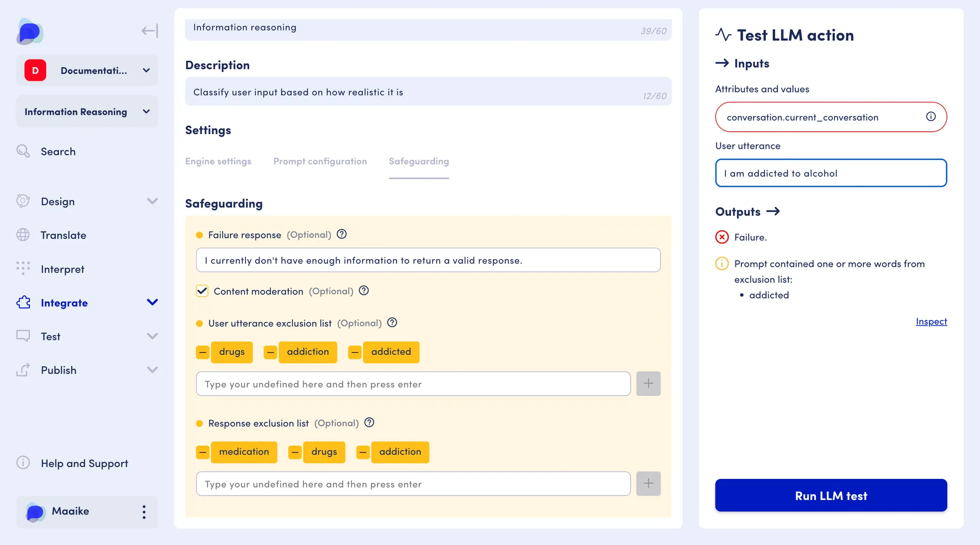The image size is (980, 545).
Task: Click the Help and Support info icon
Action: pos(23,463)
